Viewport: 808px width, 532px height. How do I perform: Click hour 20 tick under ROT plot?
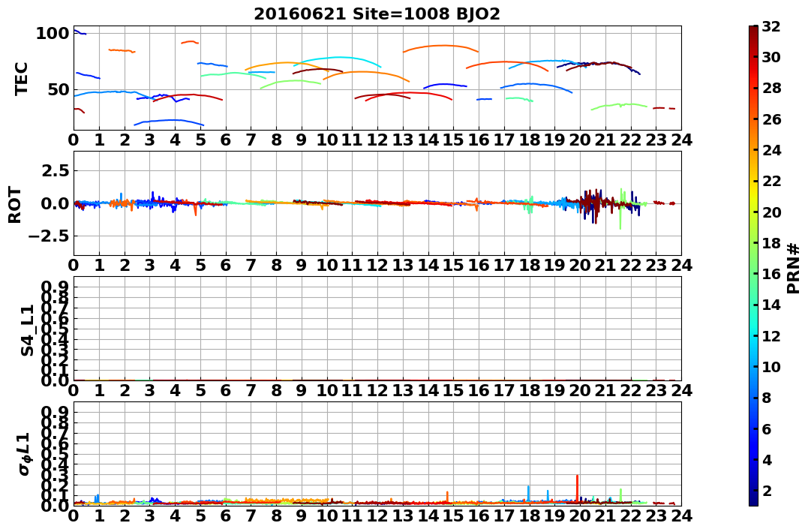pos(580,265)
